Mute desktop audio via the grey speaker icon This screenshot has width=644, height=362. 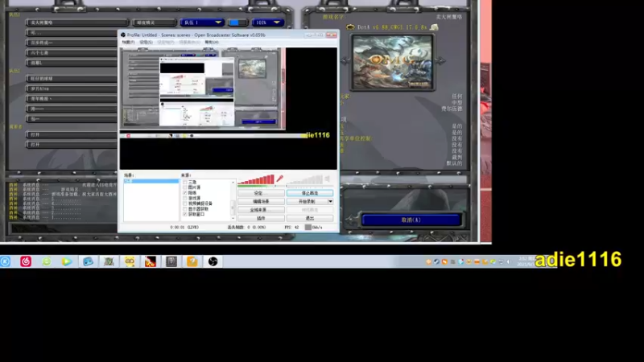coord(328,179)
